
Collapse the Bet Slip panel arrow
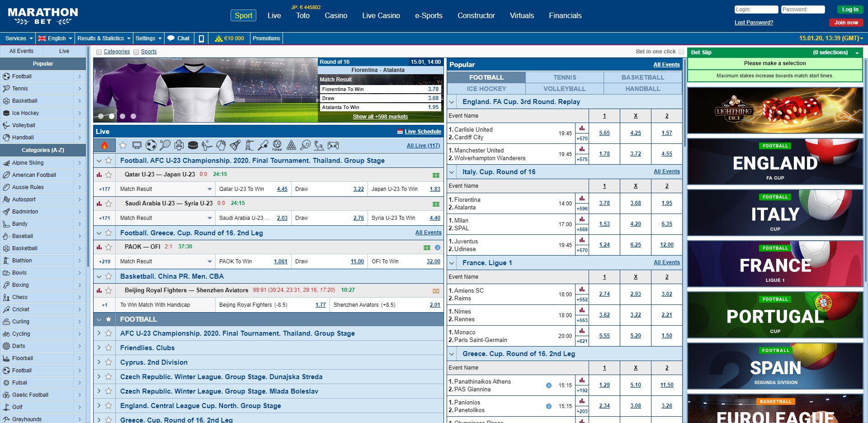[857, 53]
